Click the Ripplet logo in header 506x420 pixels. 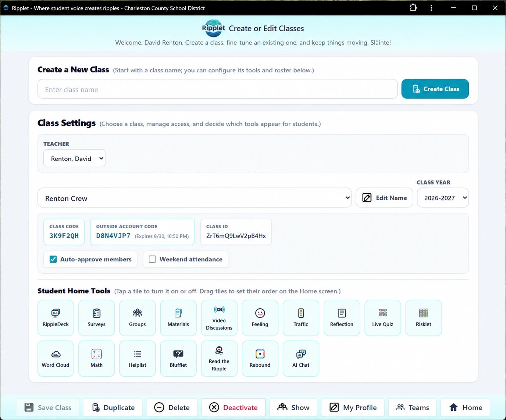[213, 28]
